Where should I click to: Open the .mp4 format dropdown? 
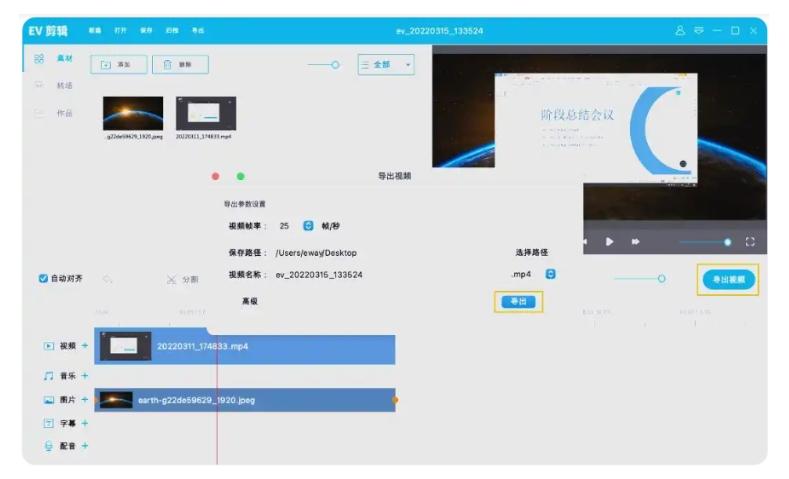[x=550, y=274]
